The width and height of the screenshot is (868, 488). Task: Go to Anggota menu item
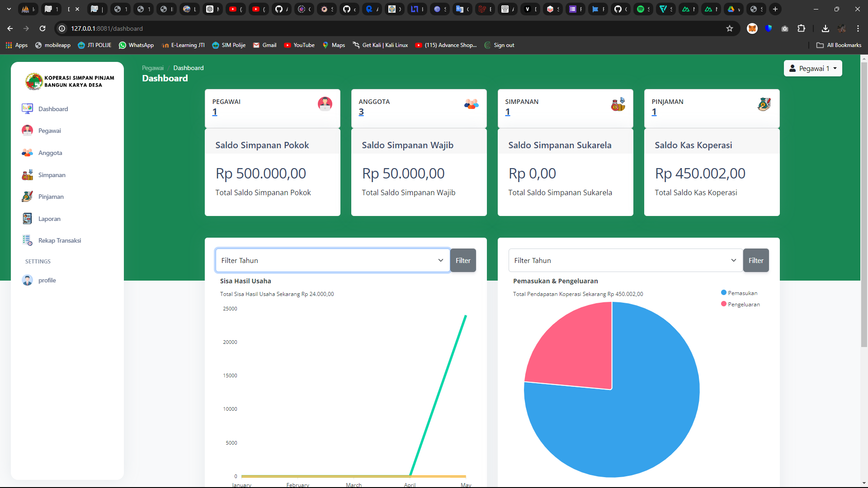pos(50,153)
